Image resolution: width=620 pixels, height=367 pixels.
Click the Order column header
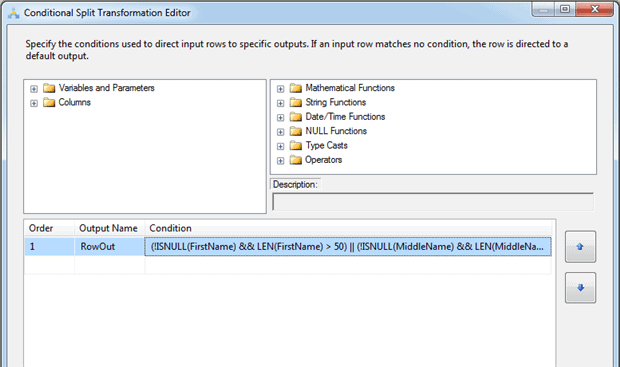49,228
